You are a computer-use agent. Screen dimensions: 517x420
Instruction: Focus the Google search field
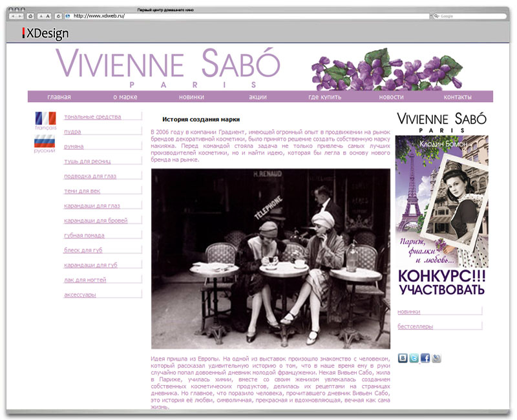tap(470, 16)
